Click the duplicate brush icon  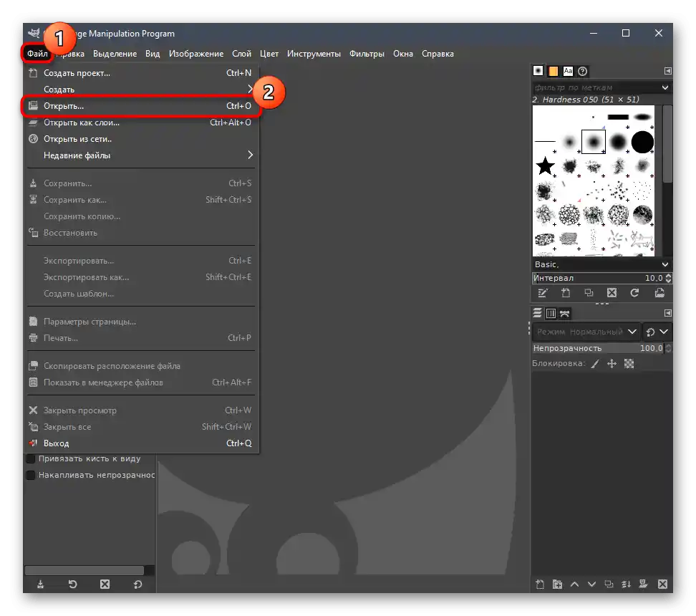tap(589, 293)
